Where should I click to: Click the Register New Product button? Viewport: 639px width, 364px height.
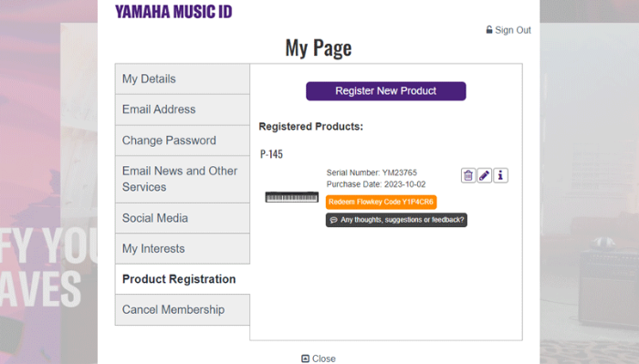click(386, 91)
